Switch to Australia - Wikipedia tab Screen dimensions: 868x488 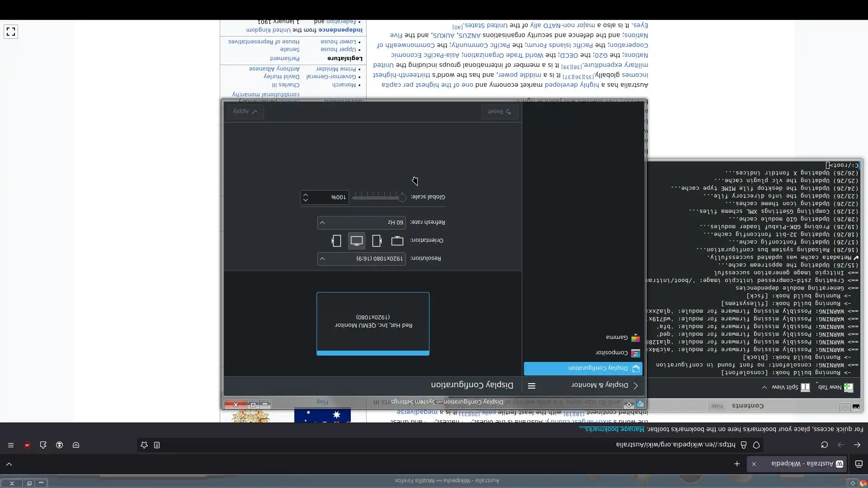tap(802, 464)
